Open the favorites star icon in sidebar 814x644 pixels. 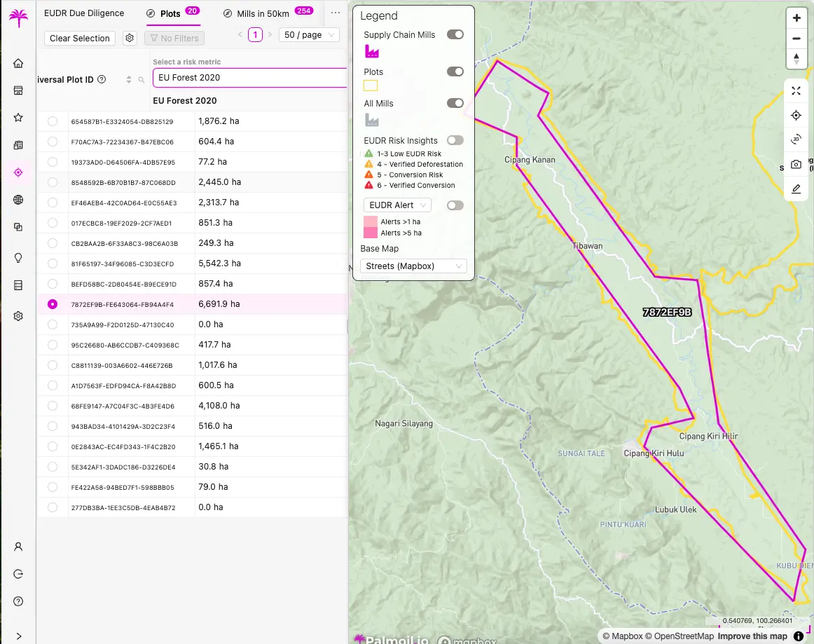click(x=18, y=118)
